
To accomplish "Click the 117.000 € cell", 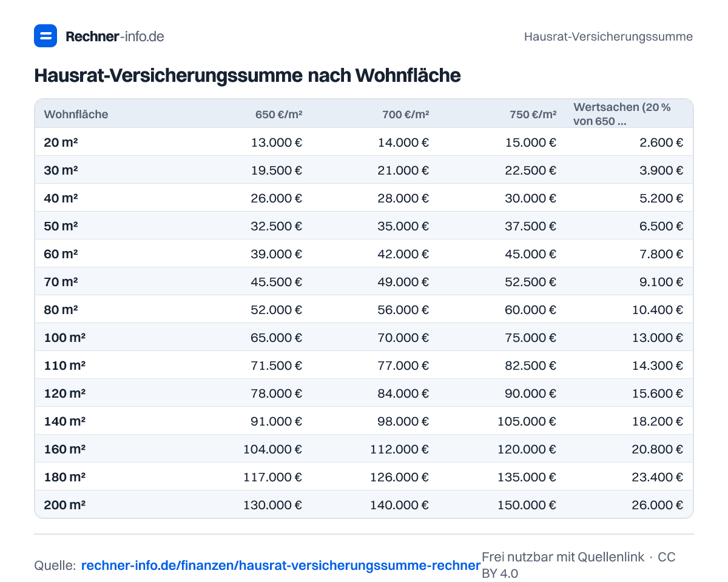I will [x=273, y=477].
